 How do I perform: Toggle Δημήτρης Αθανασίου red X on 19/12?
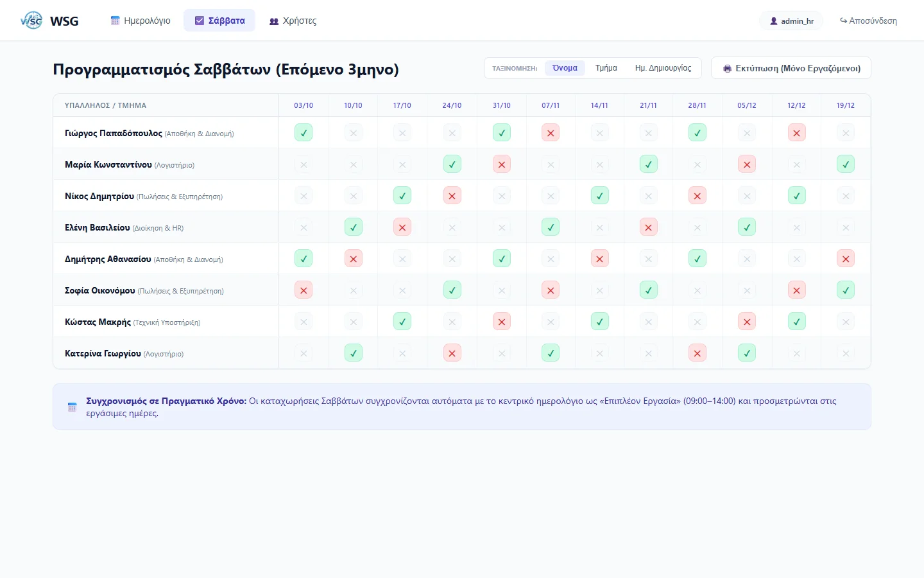coord(846,259)
